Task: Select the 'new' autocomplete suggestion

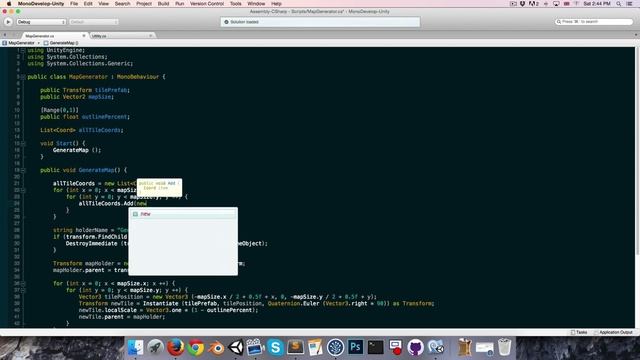Action: coord(183,214)
